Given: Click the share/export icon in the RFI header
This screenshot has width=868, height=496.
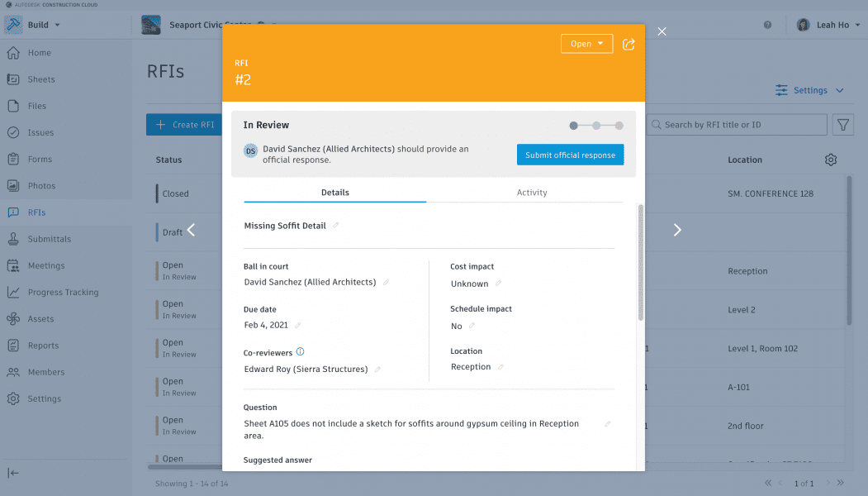Looking at the screenshot, I should tap(628, 44).
